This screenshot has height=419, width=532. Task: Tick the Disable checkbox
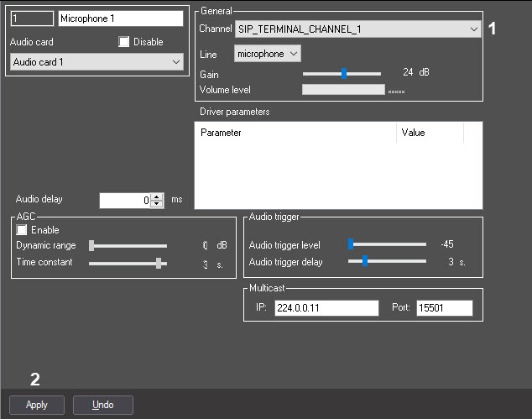(125, 42)
